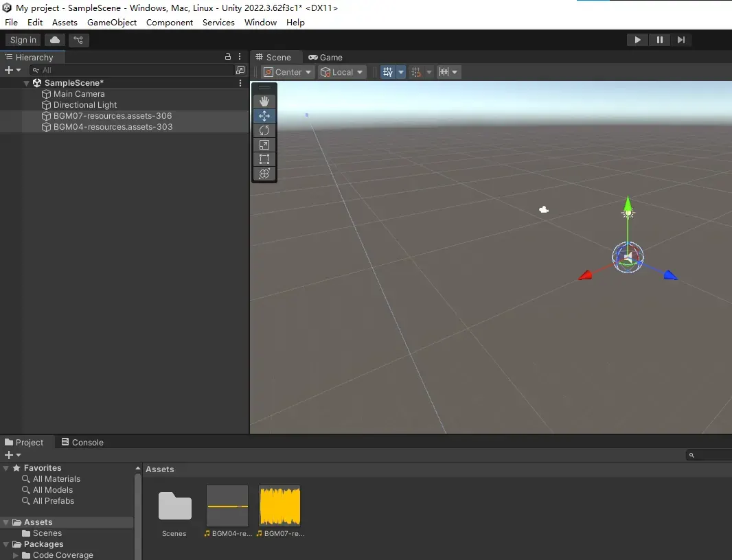Pause the game
Viewport: 732px width, 560px height.
click(x=659, y=40)
